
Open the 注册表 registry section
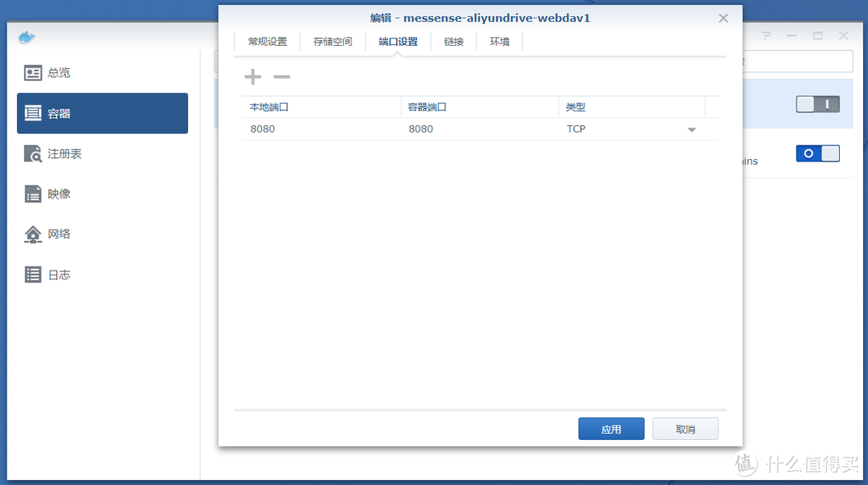[102, 153]
